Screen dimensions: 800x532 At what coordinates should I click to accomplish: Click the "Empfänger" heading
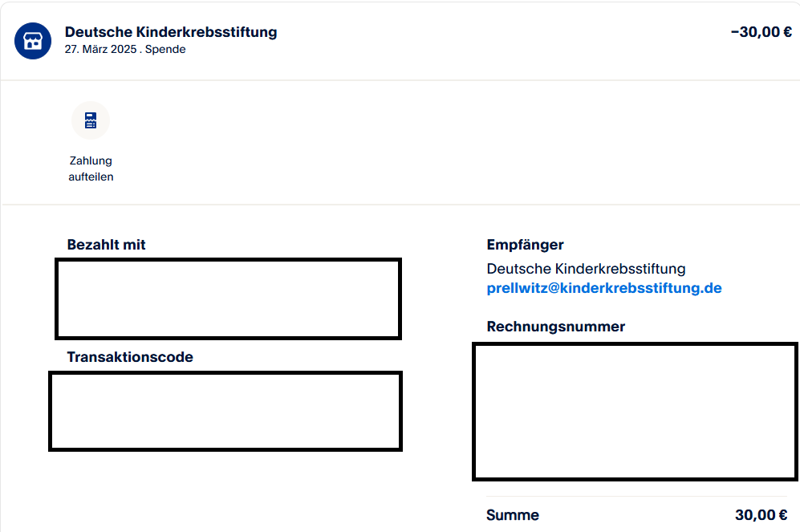pos(526,245)
